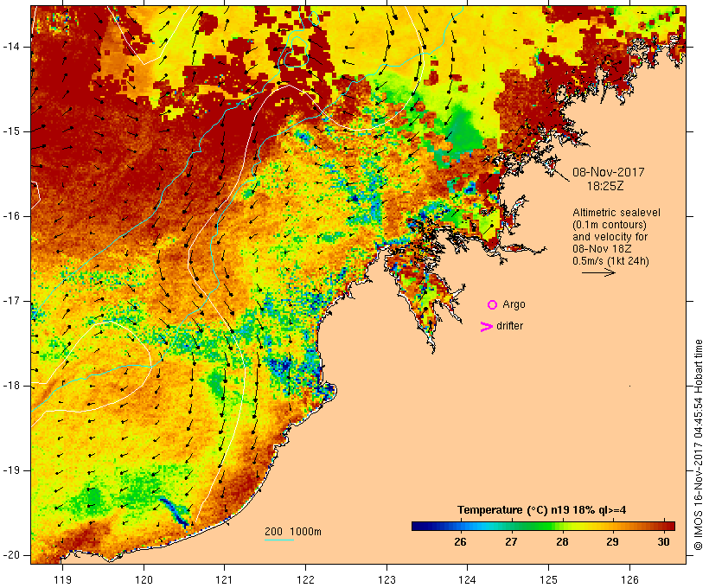The image size is (709, 588).
Task: Click the 'and velocity for' caption line
Action: pos(610,237)
